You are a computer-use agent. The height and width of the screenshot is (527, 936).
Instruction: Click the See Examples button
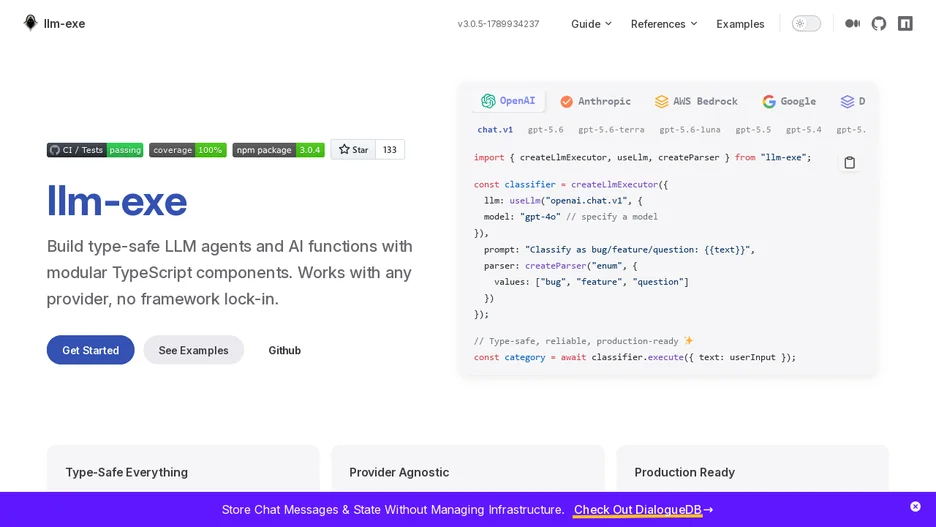(193, 350)
